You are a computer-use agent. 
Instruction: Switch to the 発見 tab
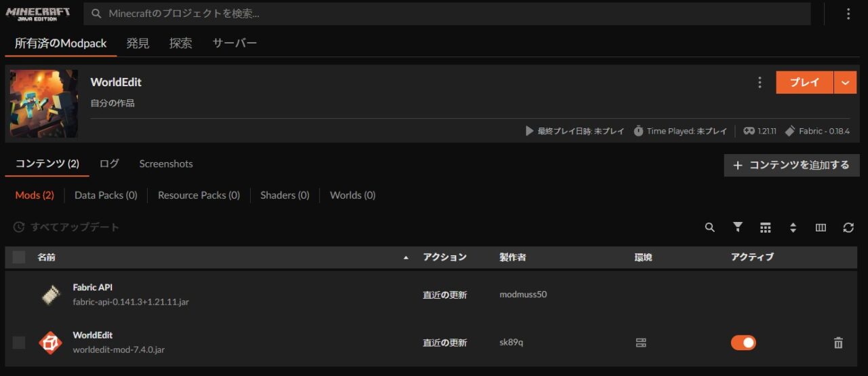[x=138, y=43]
